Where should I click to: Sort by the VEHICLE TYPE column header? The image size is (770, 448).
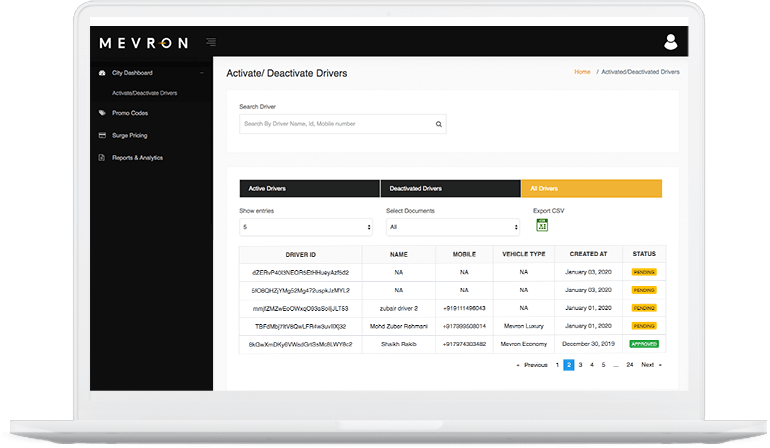(x=523, y=254)
